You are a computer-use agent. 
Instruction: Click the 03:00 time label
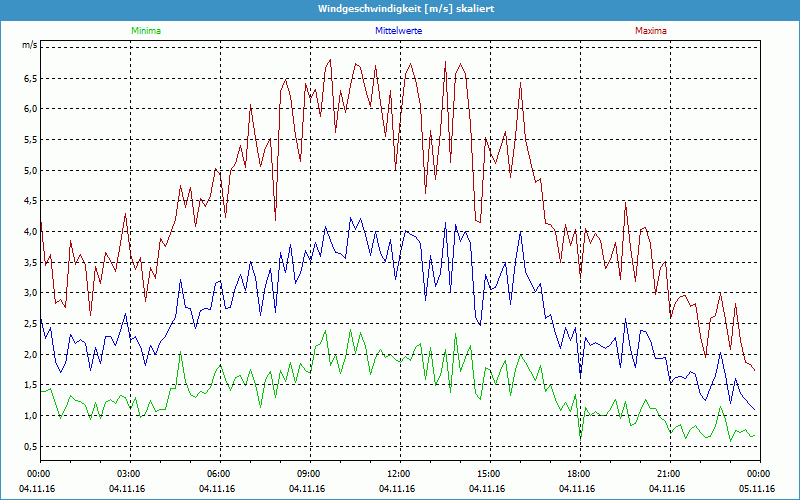tap(130, 474)
